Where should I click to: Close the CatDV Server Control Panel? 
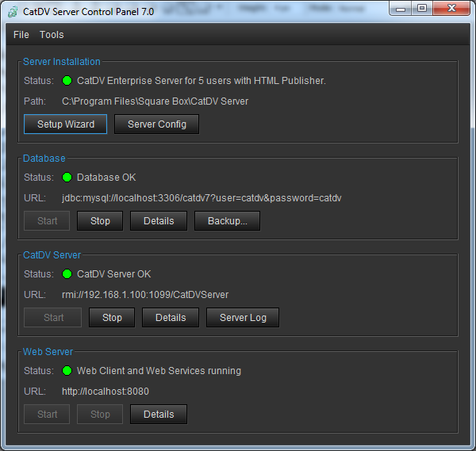pos(451,8)
